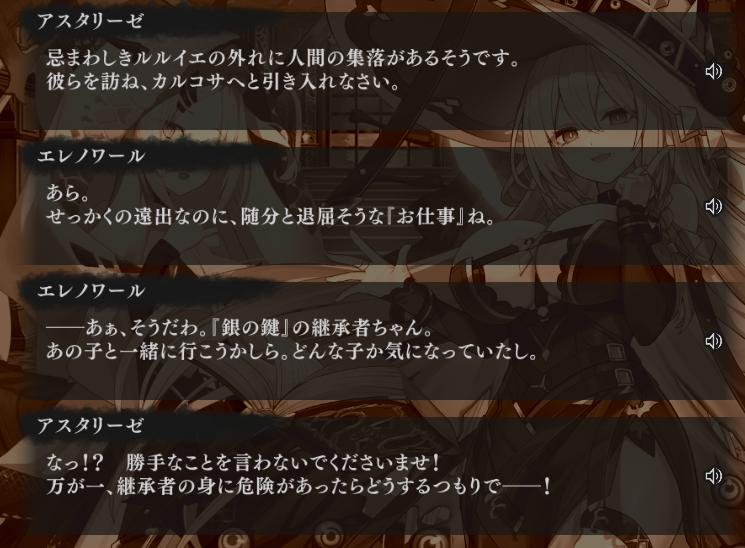
Task: Click the line あの子と一緒に行こうかしら
Action: pyautogui.click(x=292, y=352)
